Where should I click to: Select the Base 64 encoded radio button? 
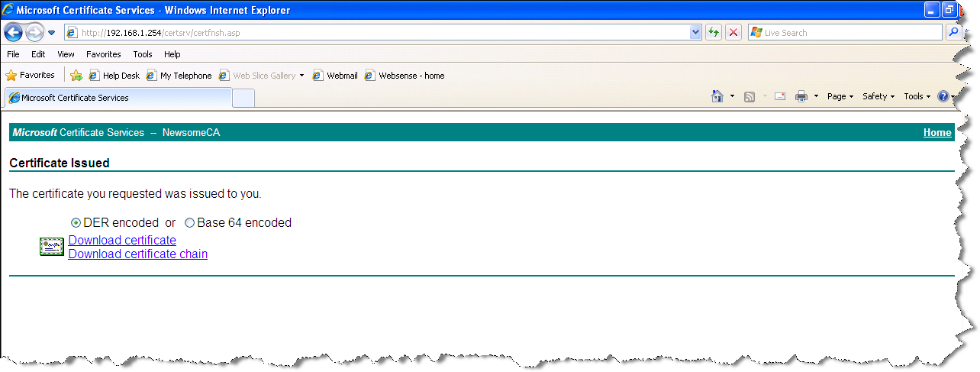click(x=189, y=223)
